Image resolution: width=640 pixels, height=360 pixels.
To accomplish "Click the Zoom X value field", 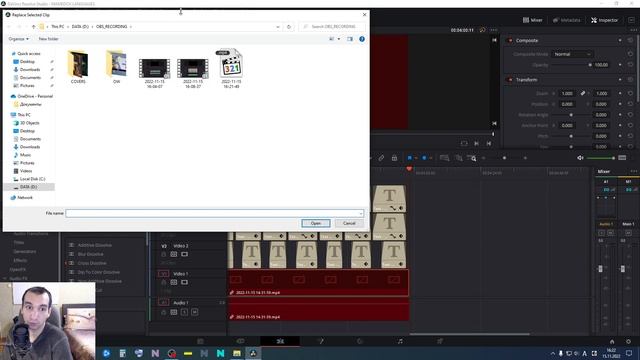I will [x=567, y=93].
